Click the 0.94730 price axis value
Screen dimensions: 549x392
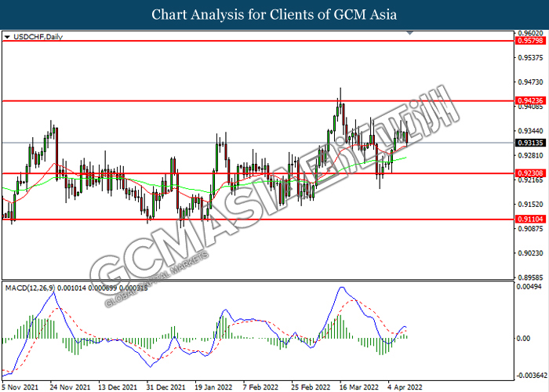click(x=530, y=82)
